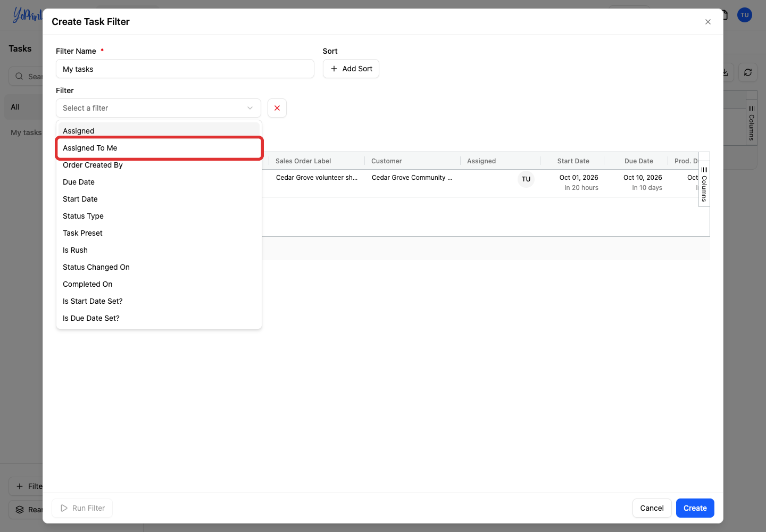This screenshot has width=766, height=532.
Task: Click the refresh icon in Tasks page
Action: pos(748,72)
